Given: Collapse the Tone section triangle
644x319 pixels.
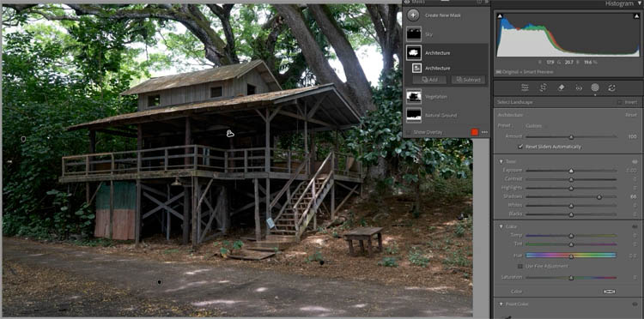Looking at the screenshot, I should (x=501, y=161).
